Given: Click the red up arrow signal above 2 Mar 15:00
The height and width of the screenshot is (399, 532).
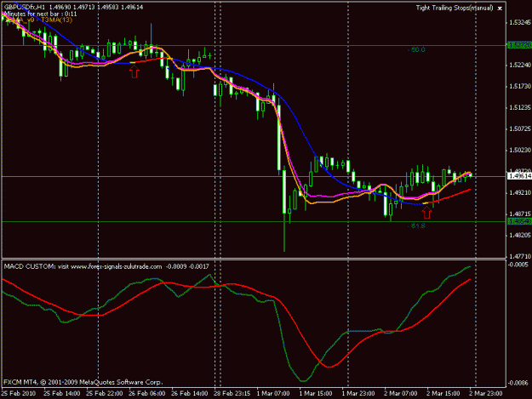Looking at the screenshot, I should [426, 212].
